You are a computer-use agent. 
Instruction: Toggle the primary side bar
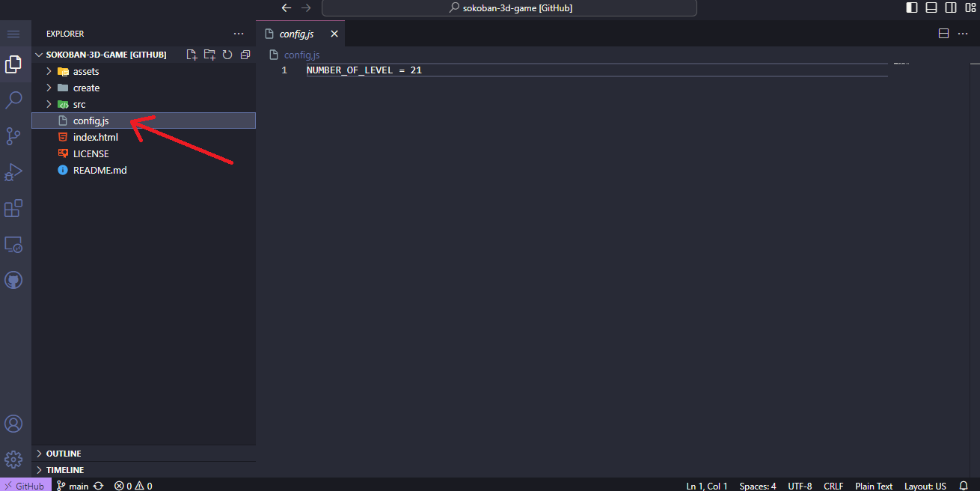[x=912, y=7]
